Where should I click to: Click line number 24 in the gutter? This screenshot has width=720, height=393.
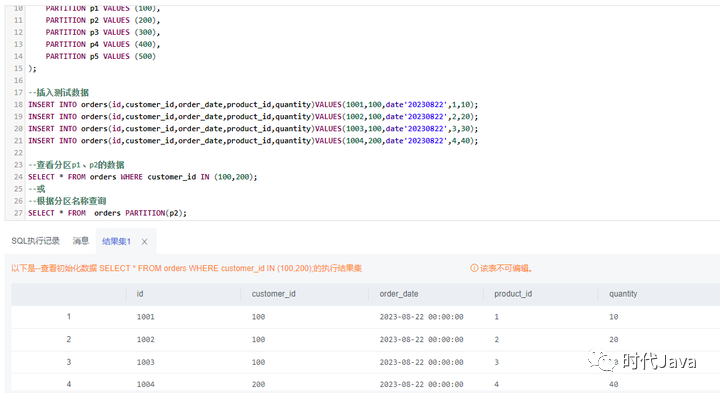[18, 177]
